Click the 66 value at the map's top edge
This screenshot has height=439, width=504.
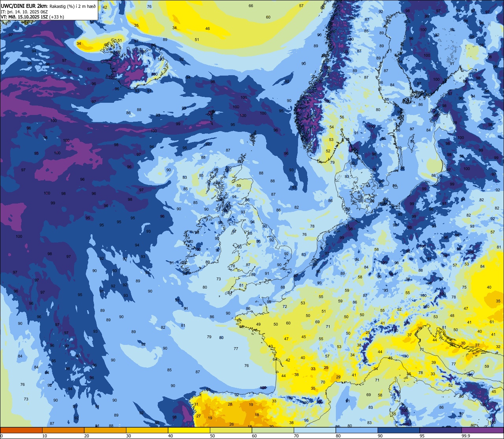coord(251,6)
